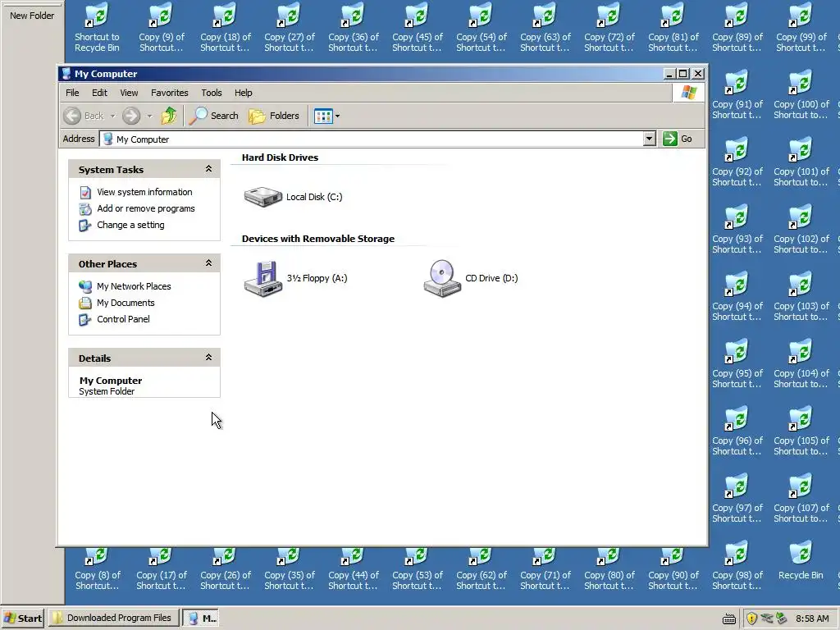Select Shortcut to Recycle Bin desktop icon
840x630 pixels.
click(x=97, y=27)
